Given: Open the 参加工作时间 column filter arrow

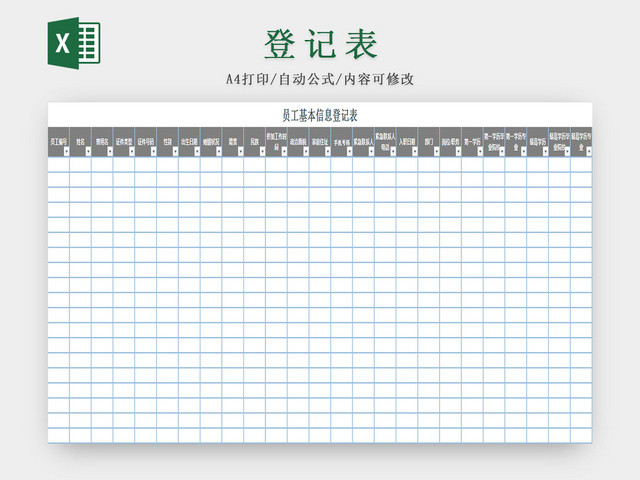Looking at the screenshot, I should pyautogui.click(x=284, y=152).
